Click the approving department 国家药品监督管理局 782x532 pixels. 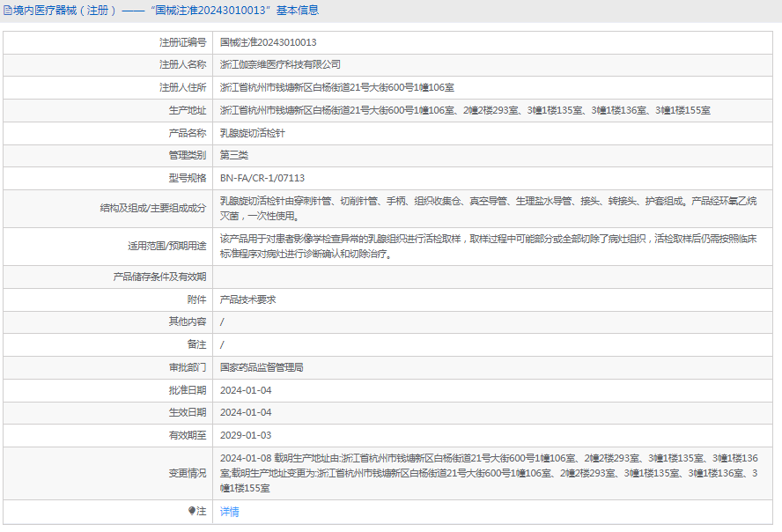[x=262, y=367]
